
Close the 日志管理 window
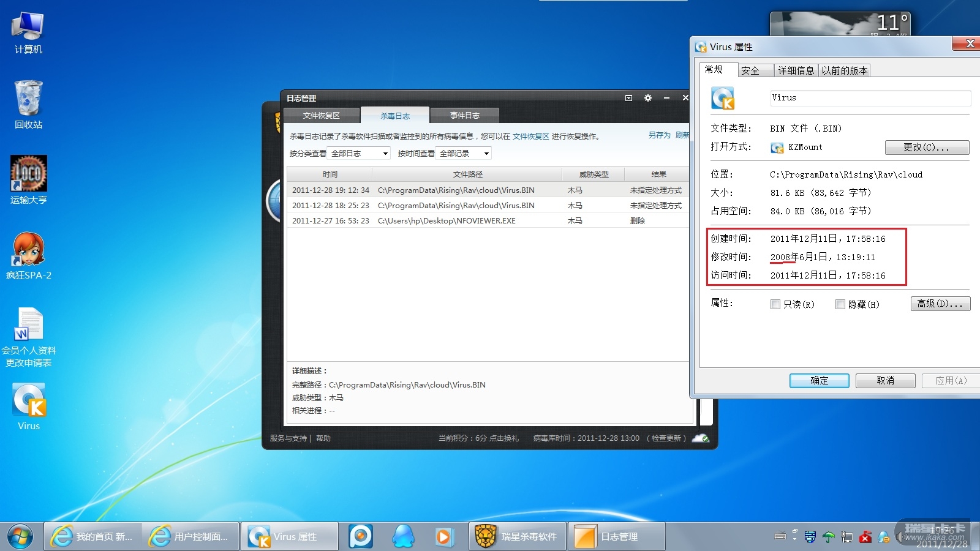[x=685, y=98]
